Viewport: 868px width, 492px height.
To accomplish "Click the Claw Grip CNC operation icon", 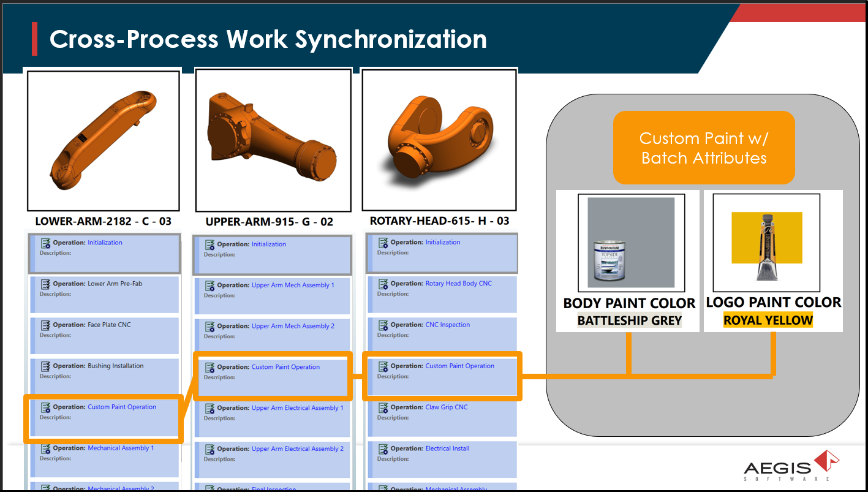I will click(x=383, y=407).
